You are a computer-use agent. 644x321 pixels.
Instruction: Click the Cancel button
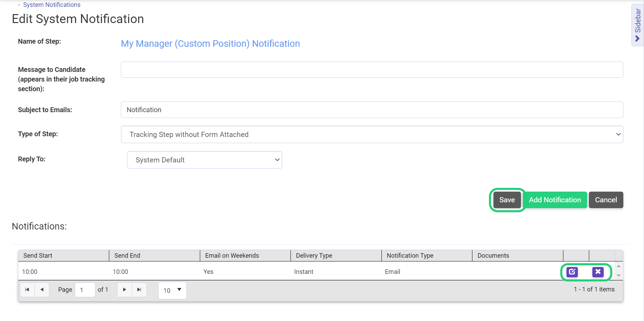[606, 200]
